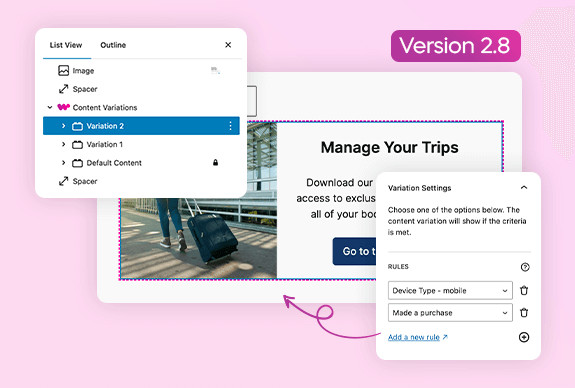Viewport: 575px width, 388px height.
Task: Click the bottom Spacer block icon
Action: 63,181
